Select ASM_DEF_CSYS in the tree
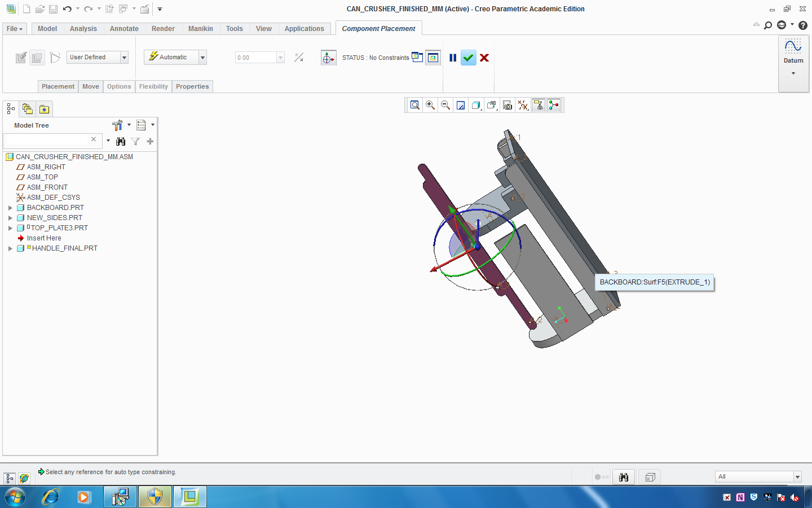Image resolution: width=812 pixels, height=508 pixels. [53, 198]
